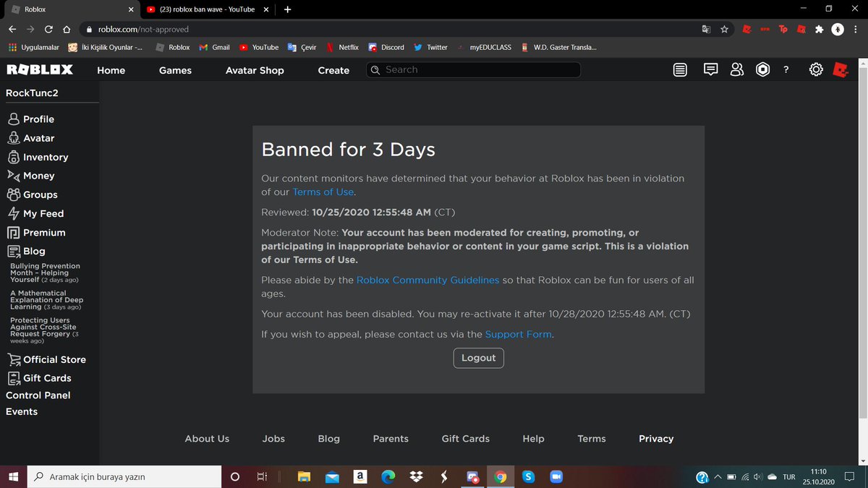Switch to the YouTube roblox ban wave tab

(x=207, y=9)
